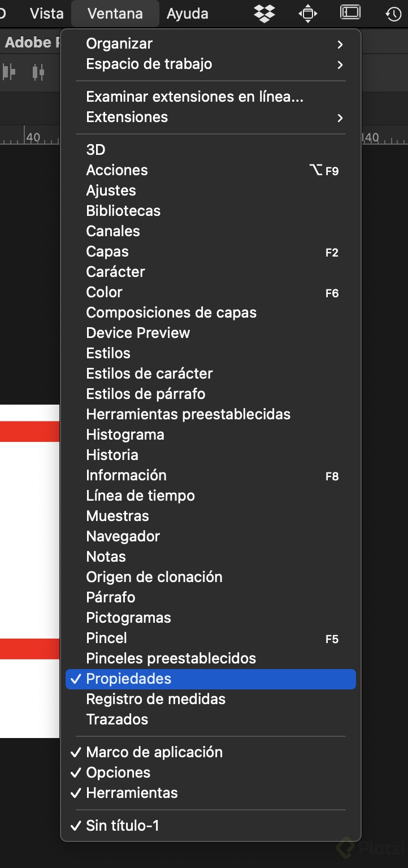Toggle Marco de aplicación option
This screenshot has height=868, width=408.
coord(154,752)
